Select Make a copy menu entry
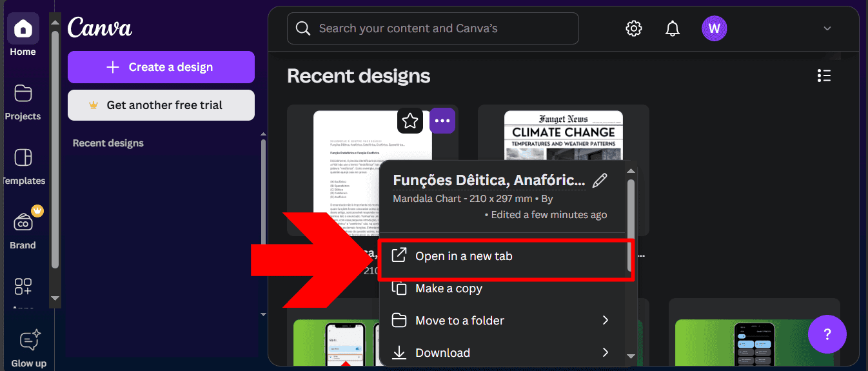Image resolution: width=868 pixels, height=371 pixels. 503,288
